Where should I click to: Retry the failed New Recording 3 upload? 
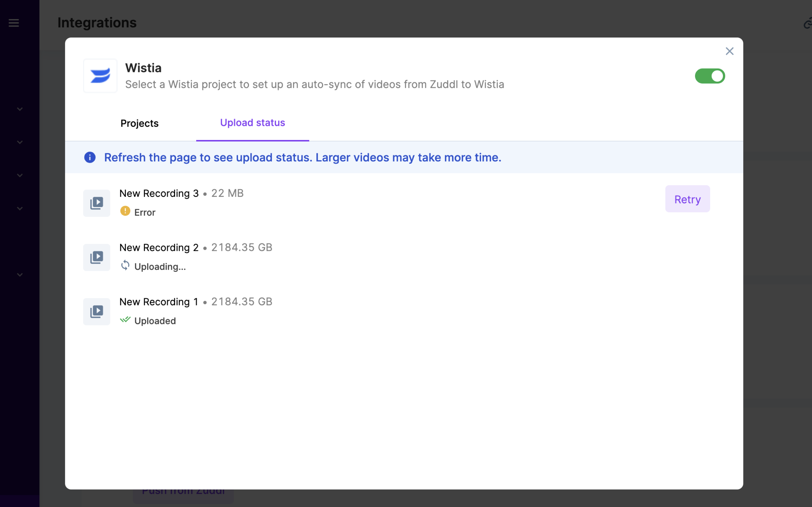click(x=687, y=199)
